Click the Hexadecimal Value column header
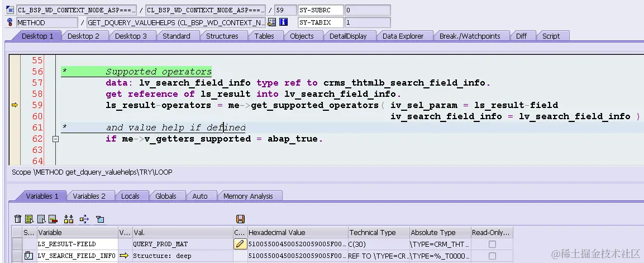 pyautogui.click(x=298, y=233)
